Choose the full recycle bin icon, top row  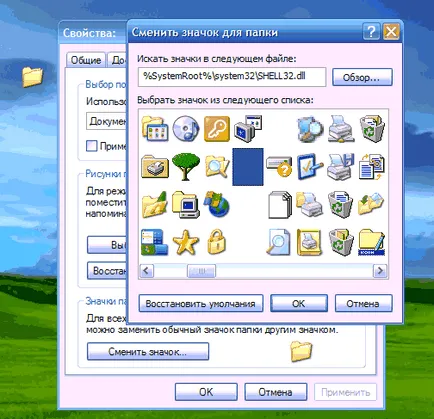coord(372,129)
